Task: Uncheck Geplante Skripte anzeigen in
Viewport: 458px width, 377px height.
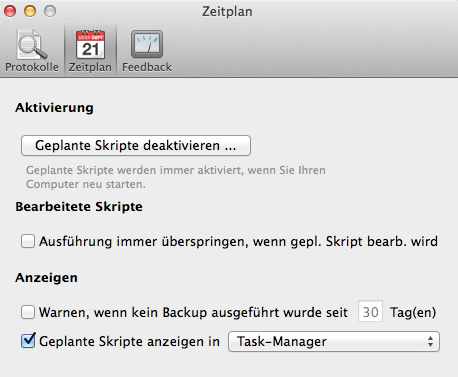Action: click(x=28, y=340)
